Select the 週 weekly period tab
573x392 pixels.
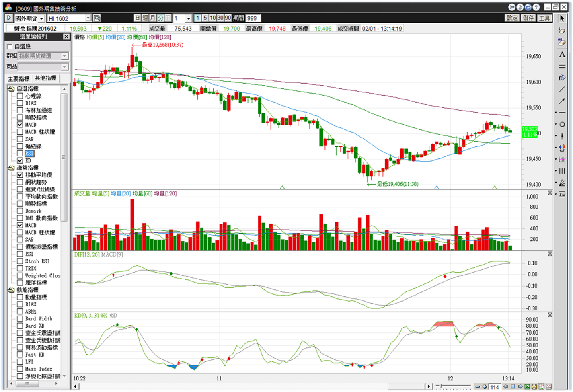point(145,18)
